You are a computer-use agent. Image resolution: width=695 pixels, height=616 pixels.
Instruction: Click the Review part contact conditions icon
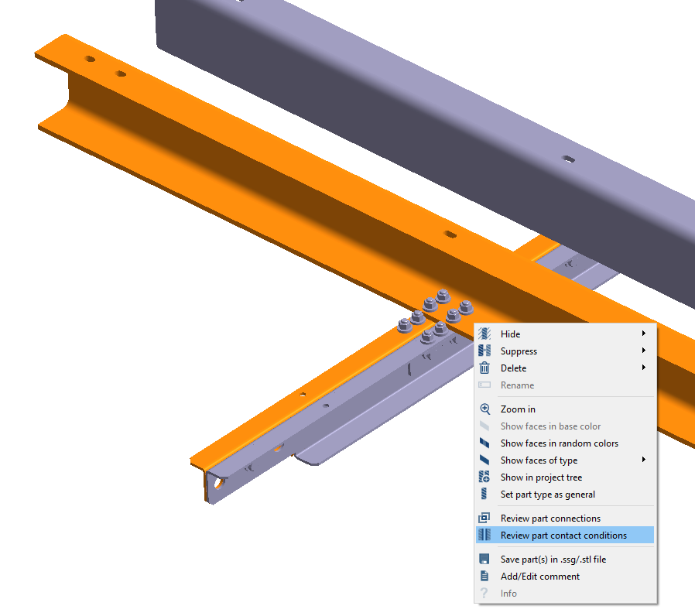[484, 535]
